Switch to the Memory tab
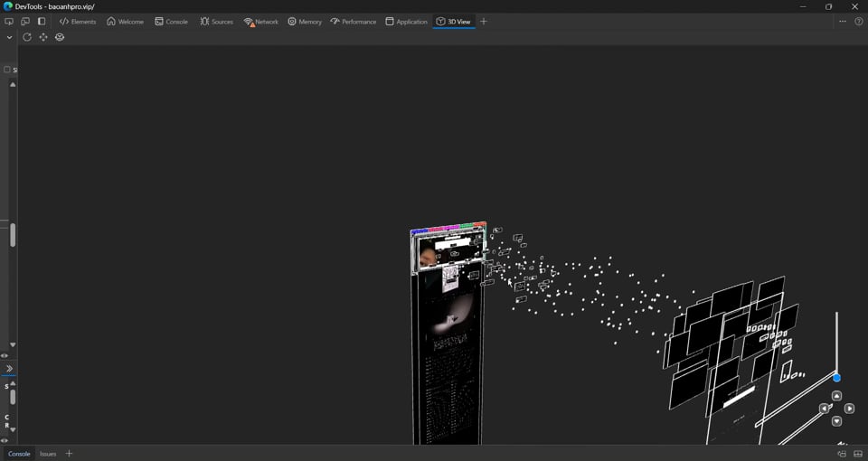 pos(305,22)
